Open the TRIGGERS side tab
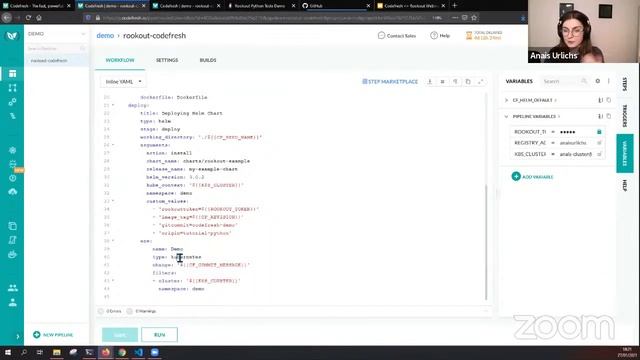Image resolution: width=640 pixels, height=360 pixels. (624, 116)
